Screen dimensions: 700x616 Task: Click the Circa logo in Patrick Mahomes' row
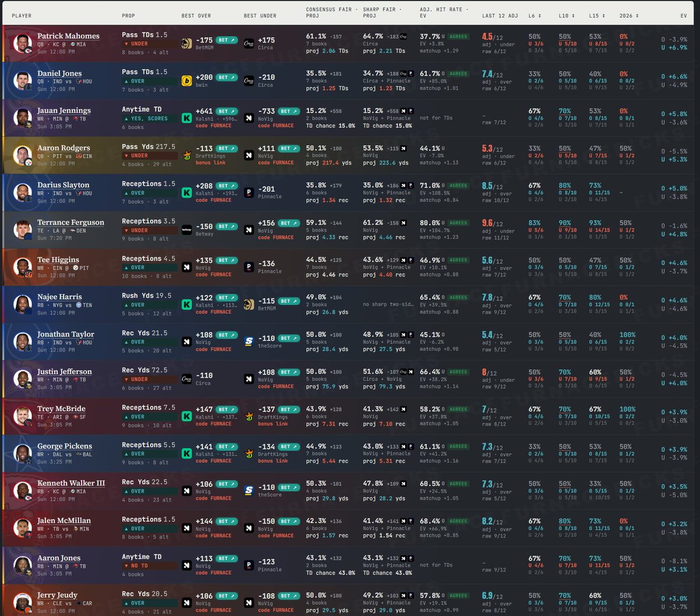click(x=249, y=43)
